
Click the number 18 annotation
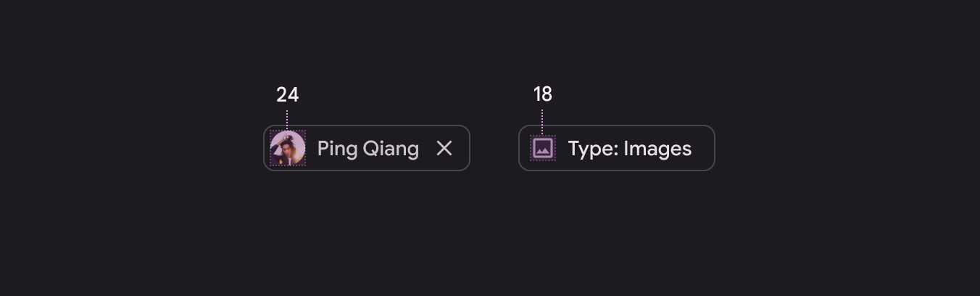543,94
